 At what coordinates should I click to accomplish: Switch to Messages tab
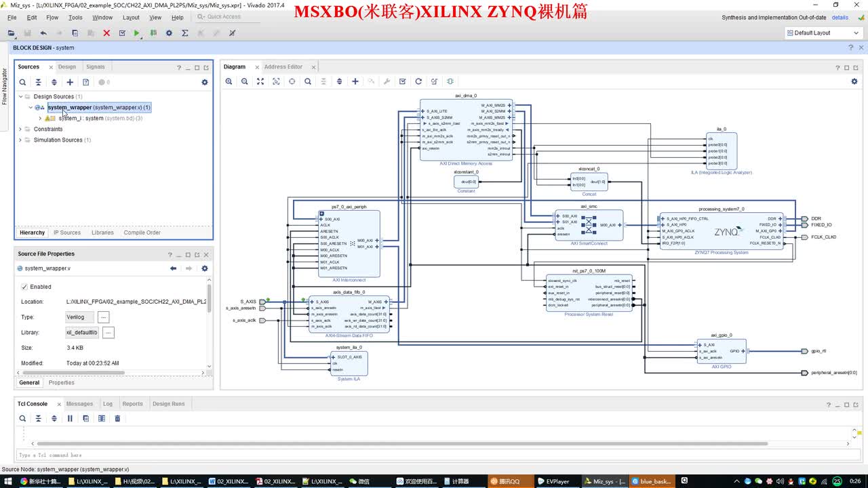click(79, 404)
